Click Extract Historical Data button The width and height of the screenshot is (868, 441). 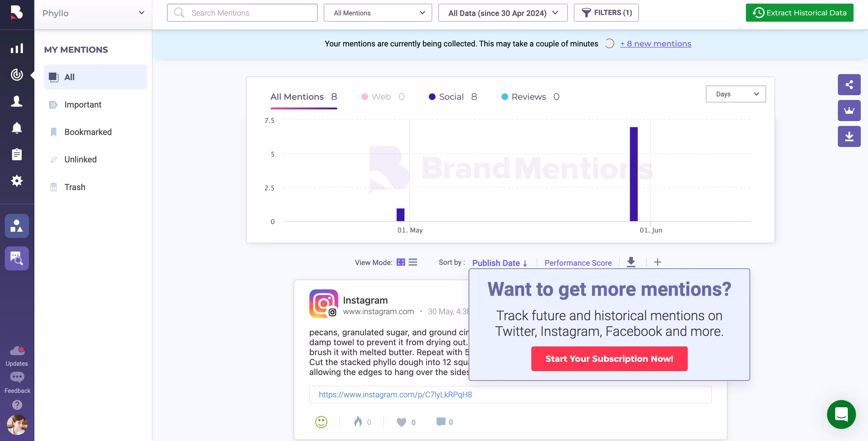tap(799, 13)
